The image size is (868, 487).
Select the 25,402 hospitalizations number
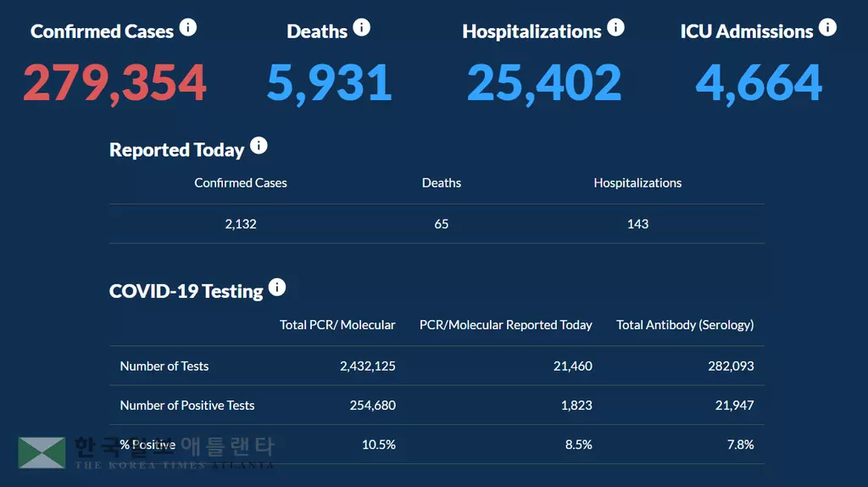(x=544, y=83)
